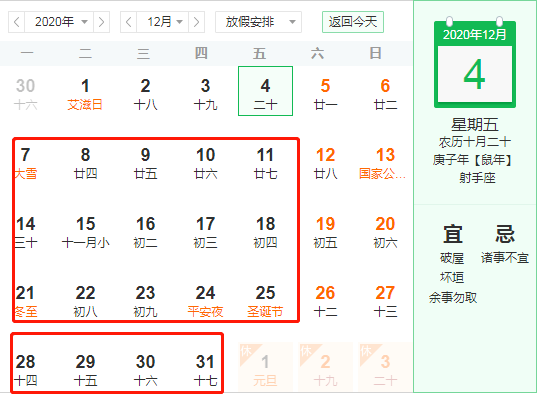
Task: Go to previous month arrow
Action: click(129, 22)
